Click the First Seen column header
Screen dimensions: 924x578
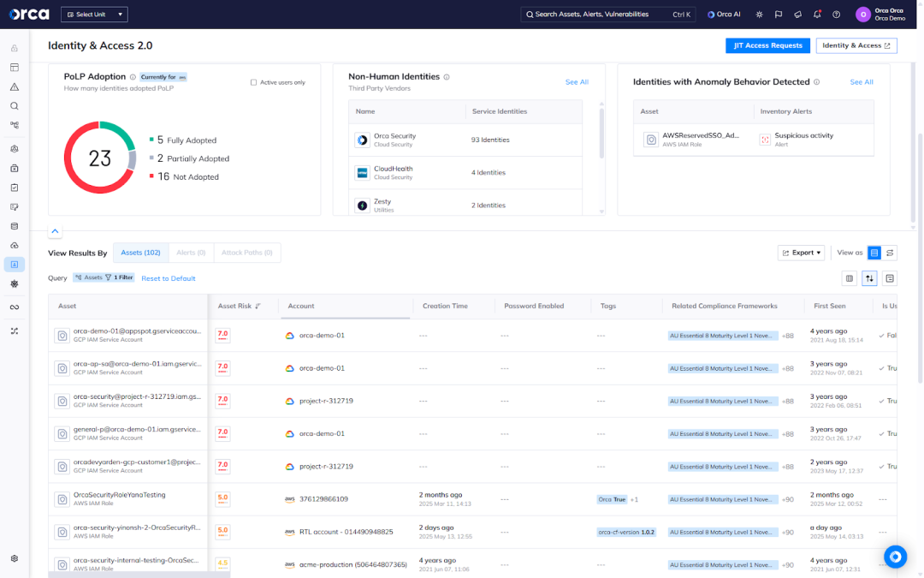pos(830,306)
